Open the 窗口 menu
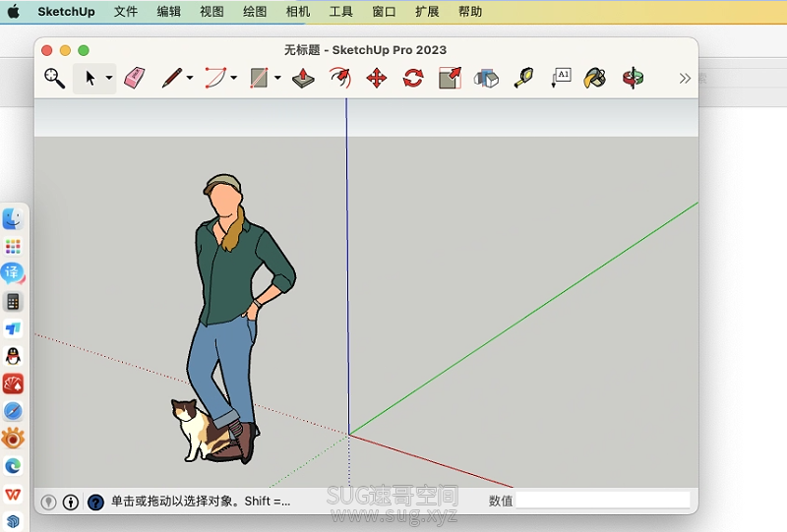 point(384,12)
